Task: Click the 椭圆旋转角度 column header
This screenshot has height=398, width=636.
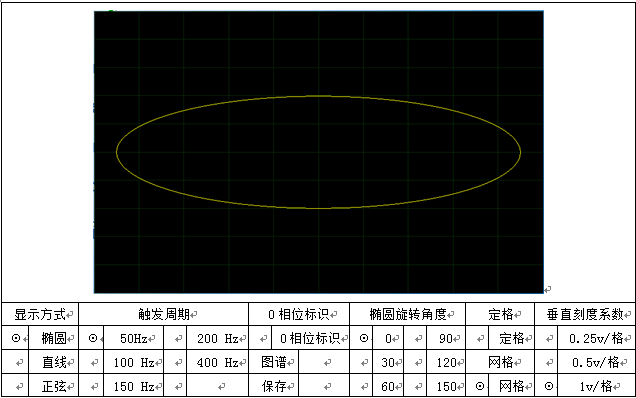Action: point(408,314)
